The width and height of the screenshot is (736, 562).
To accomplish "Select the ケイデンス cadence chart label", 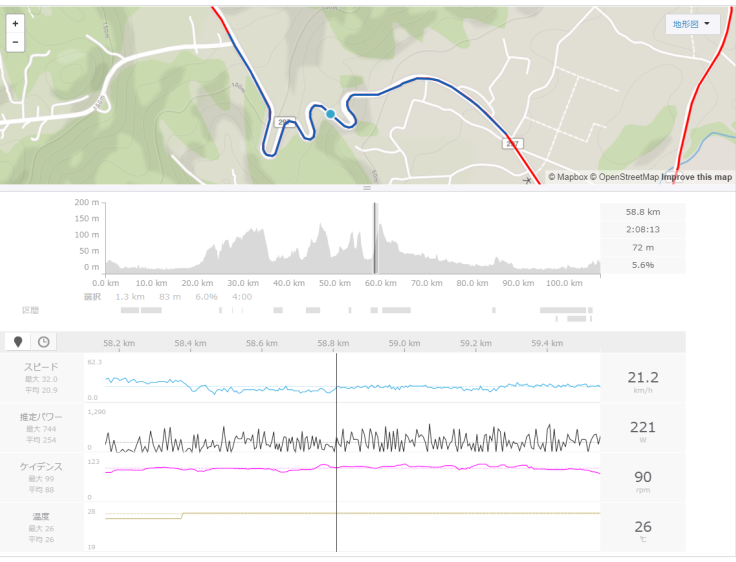I will coord(41,466).
